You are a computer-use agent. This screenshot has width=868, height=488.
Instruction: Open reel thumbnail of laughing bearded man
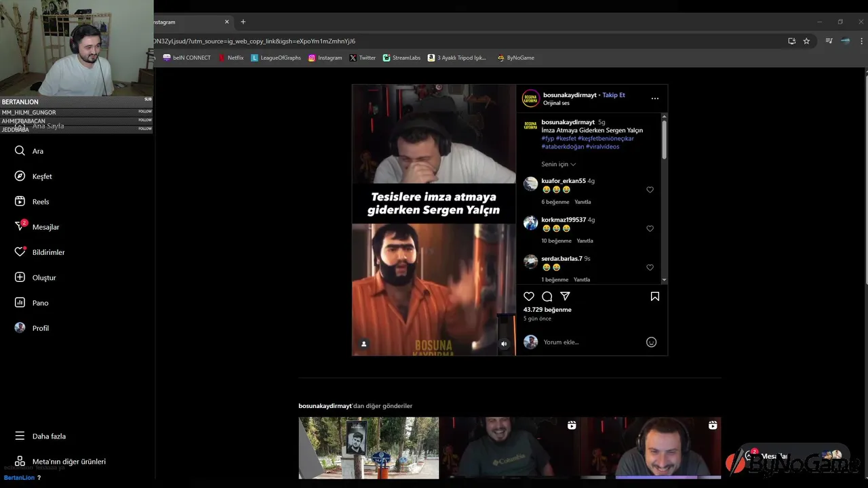(x=651, y=448)
